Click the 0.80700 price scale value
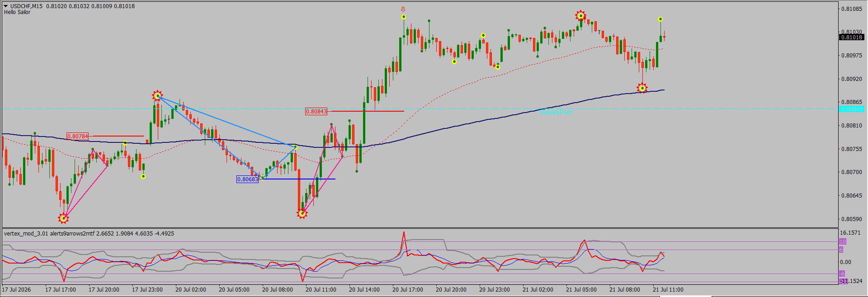The height and width of the screenshot is (297, 868). click(851, 172)
